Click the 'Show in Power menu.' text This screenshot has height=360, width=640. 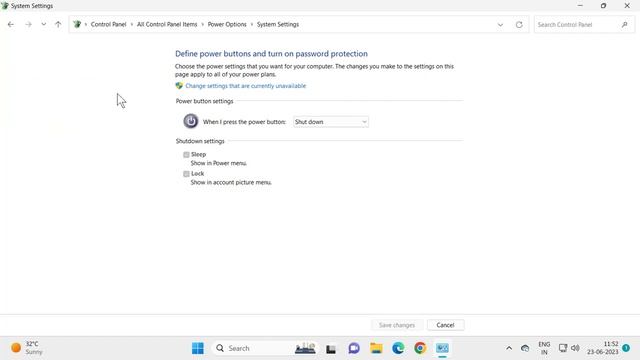click(x=219, y=163)
